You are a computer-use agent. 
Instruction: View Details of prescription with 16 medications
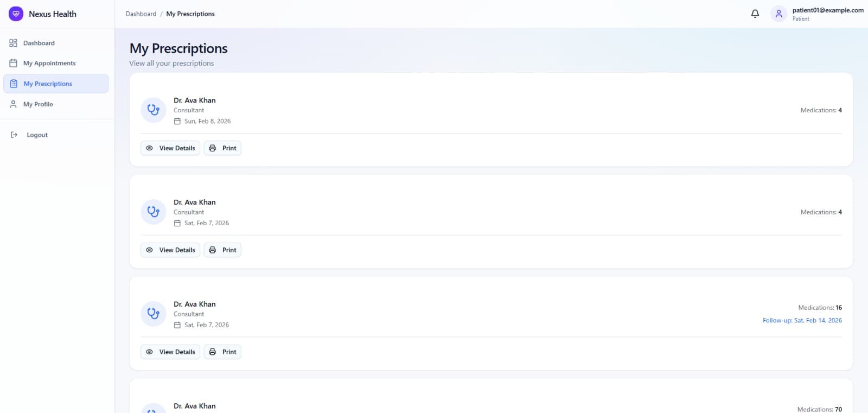170,352
